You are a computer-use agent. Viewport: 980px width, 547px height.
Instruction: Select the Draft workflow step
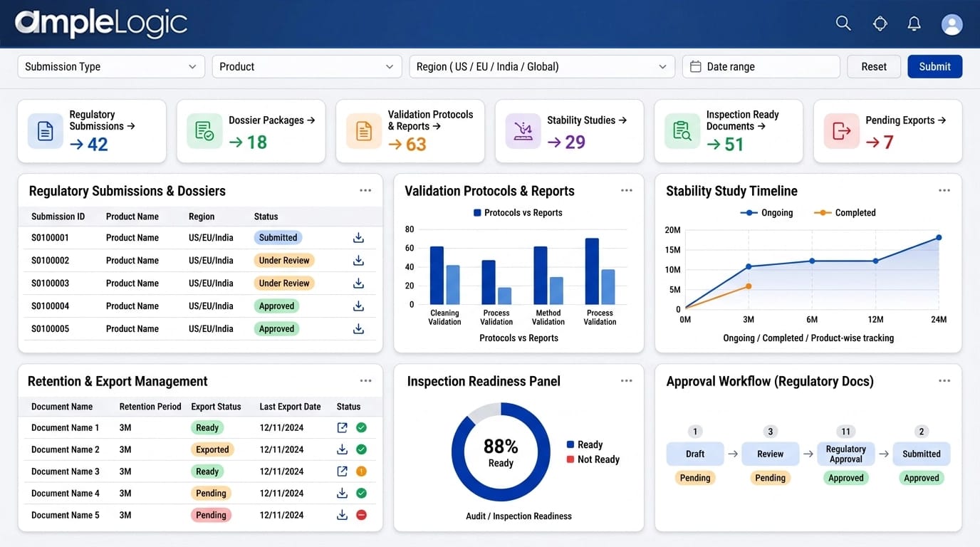tap(695, 454)
